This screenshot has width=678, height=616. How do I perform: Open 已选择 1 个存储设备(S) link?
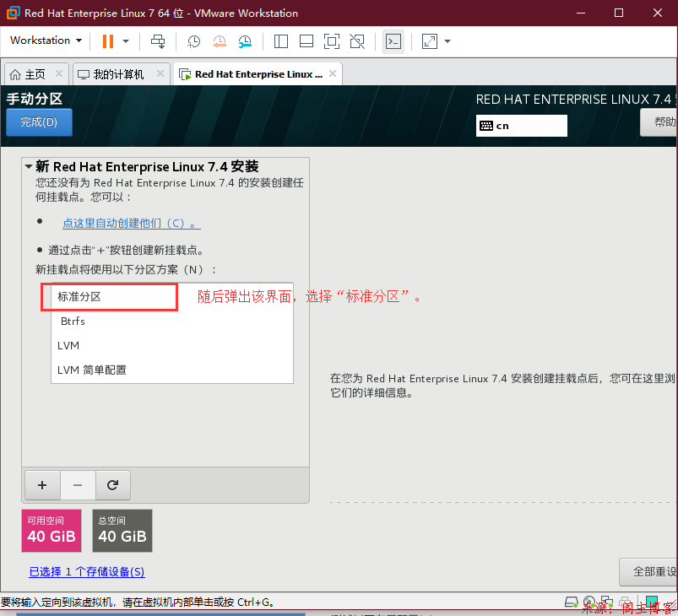(86, 572)
